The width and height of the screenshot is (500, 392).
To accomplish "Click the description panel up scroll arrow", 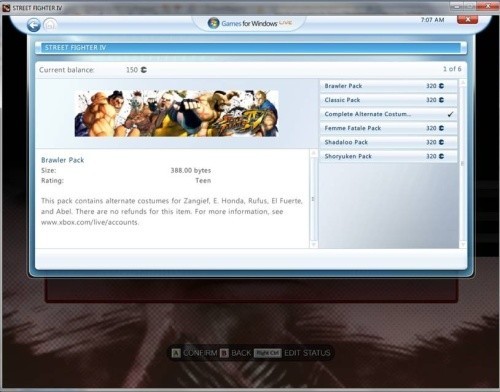I will click(313, 153).
